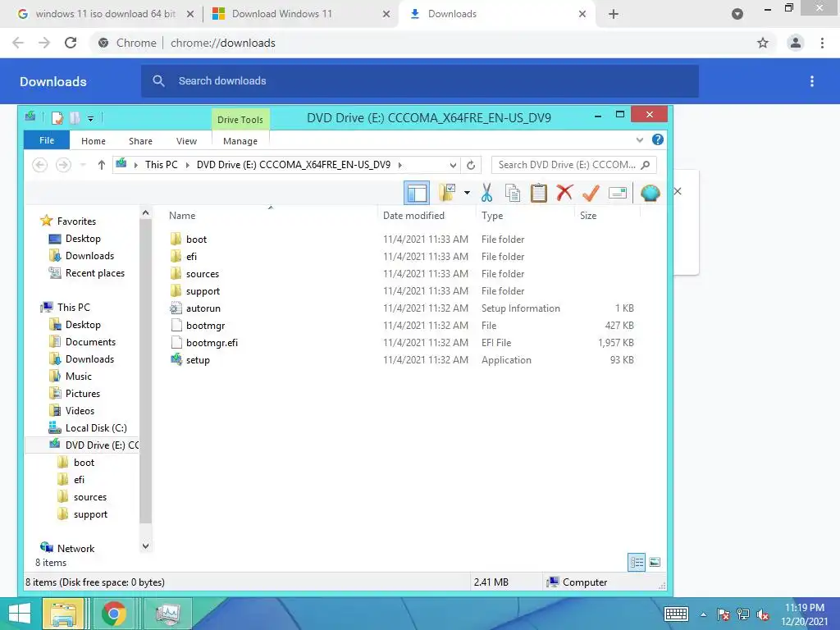
Task: Click the quick access New folder icon
Action: [x=75, y=117]
